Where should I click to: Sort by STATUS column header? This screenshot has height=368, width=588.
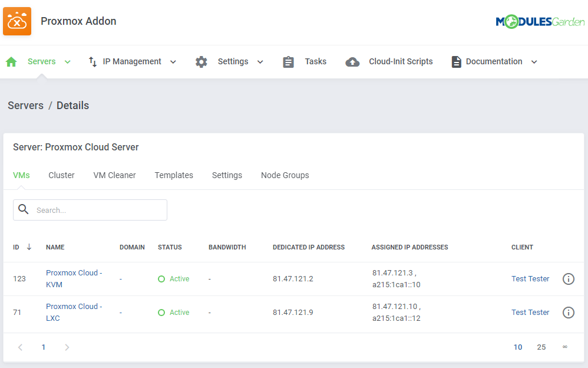170,247
